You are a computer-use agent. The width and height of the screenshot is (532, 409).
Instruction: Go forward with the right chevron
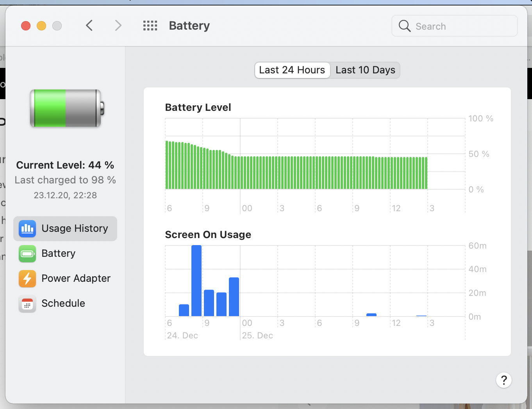pos(118,26)
